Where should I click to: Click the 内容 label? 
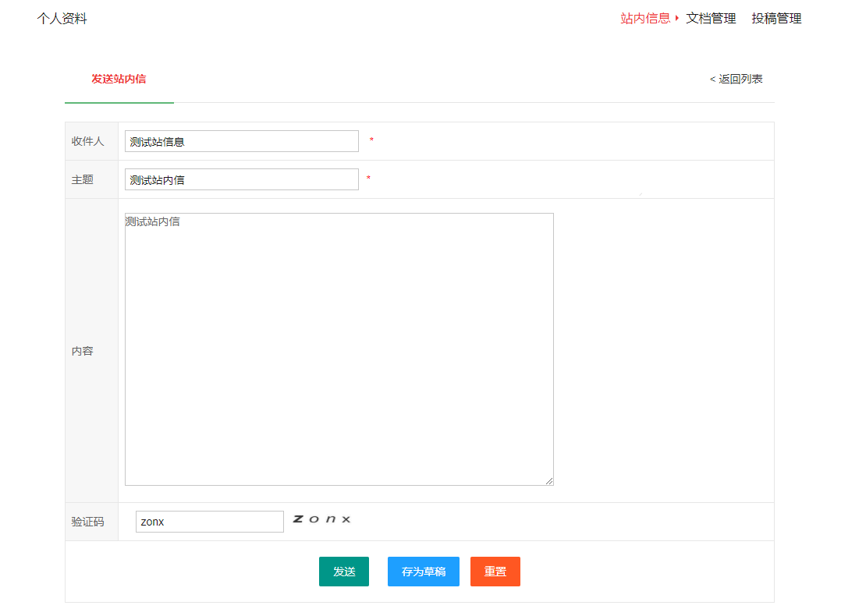82,351
